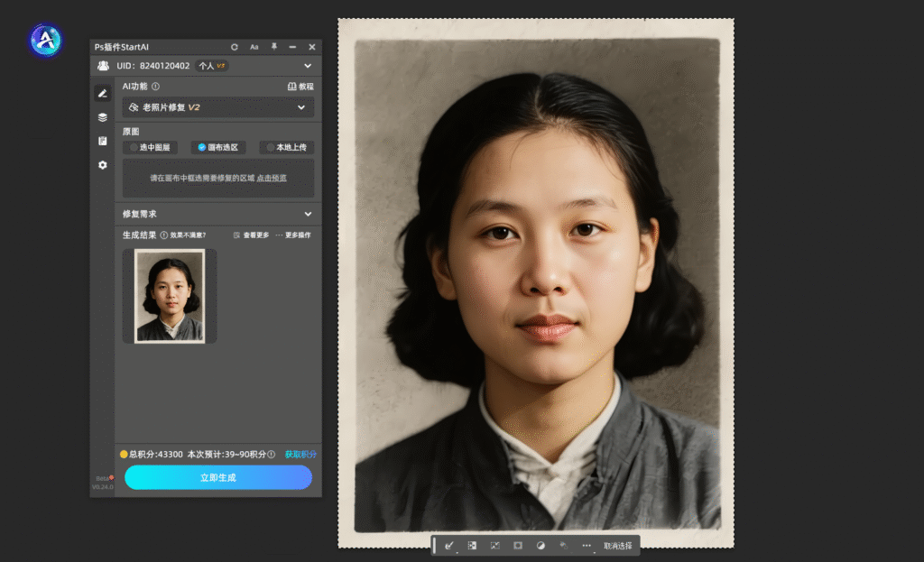Click the adjustment layer circle icon

coord(541,546)
